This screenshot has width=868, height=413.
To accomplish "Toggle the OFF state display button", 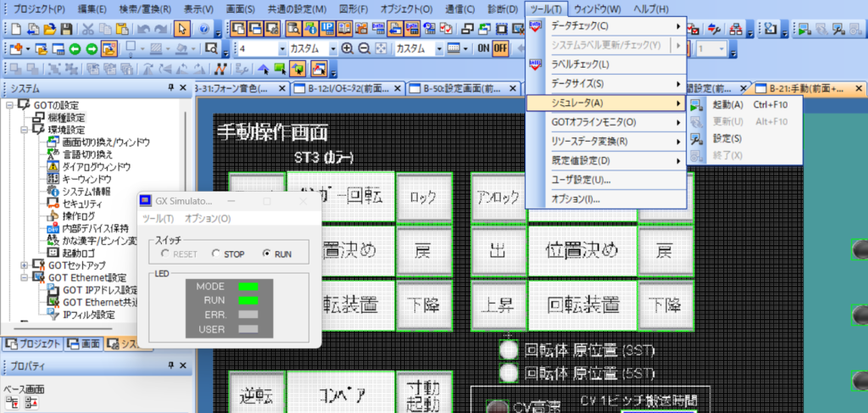I will (500, 48).
